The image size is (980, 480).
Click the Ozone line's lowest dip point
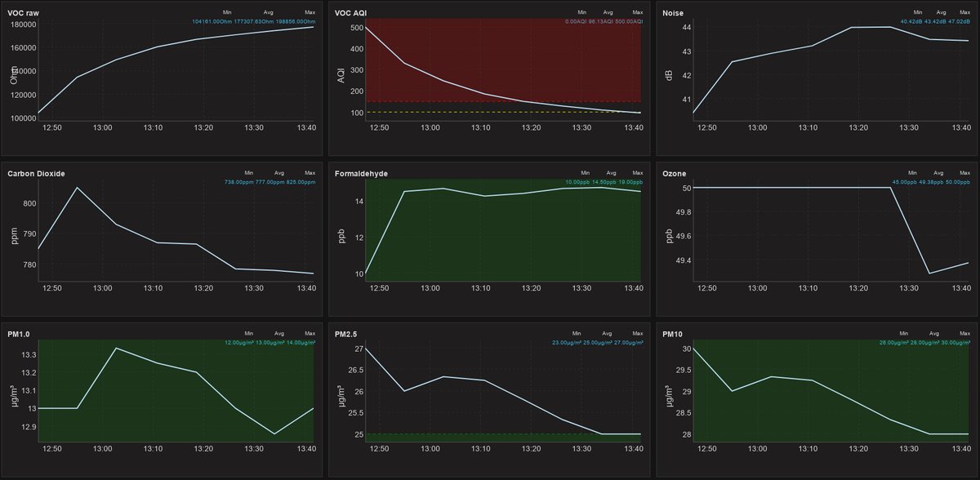point(929,273)
